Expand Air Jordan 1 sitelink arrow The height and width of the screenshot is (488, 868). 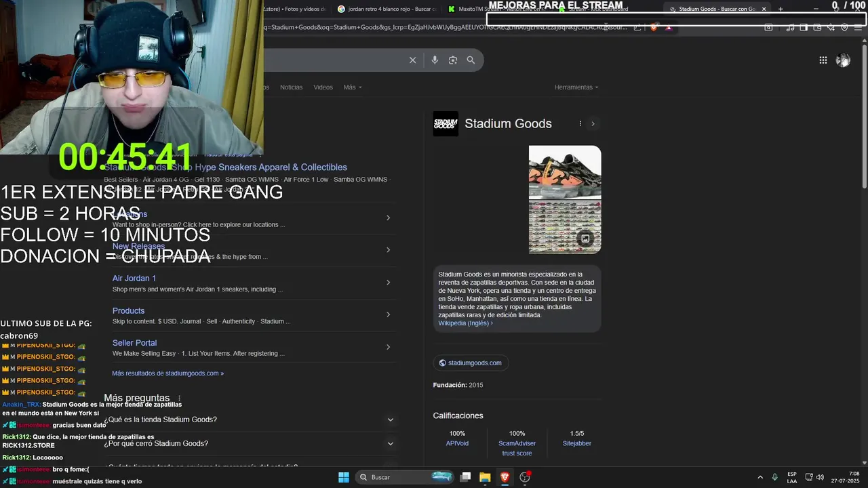(389, 283)
